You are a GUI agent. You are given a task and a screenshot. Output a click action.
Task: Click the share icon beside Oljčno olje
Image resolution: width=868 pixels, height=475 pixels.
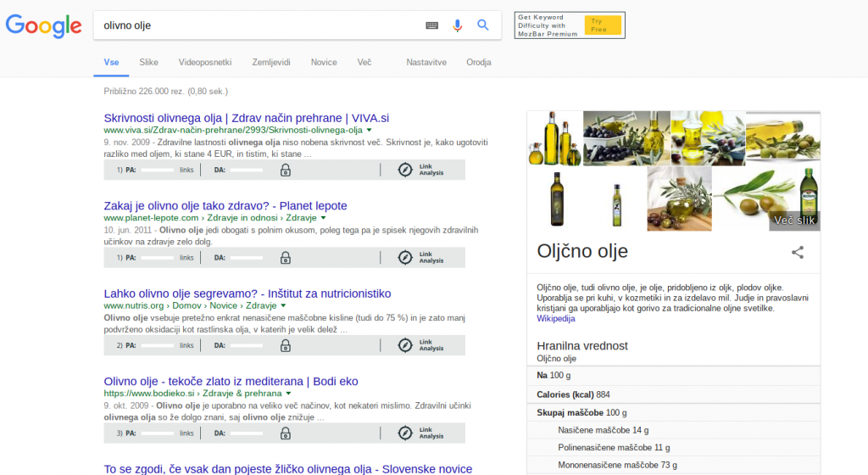797,252
